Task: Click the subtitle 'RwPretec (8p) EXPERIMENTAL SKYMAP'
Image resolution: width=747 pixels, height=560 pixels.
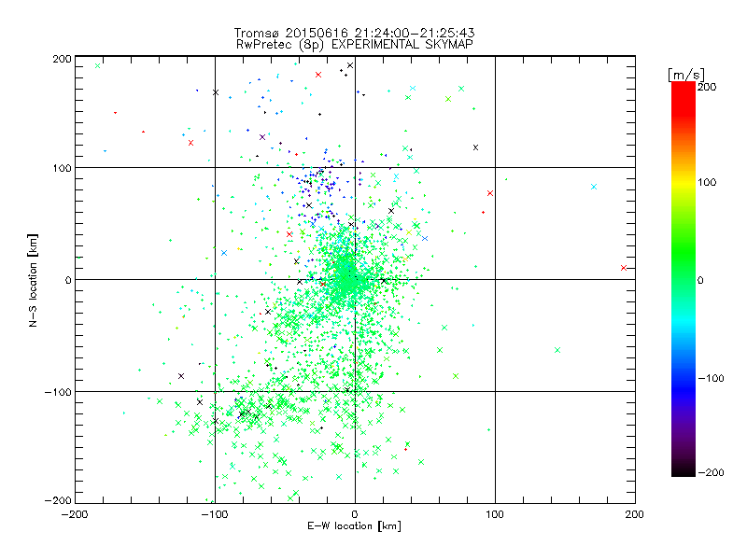Action: (x=355, y=45)
